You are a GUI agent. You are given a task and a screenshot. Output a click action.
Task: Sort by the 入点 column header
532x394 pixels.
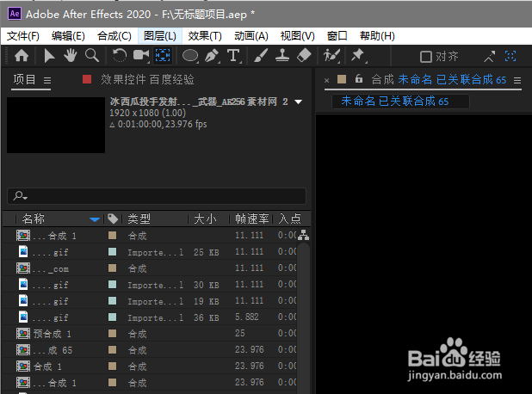[289, 219]
